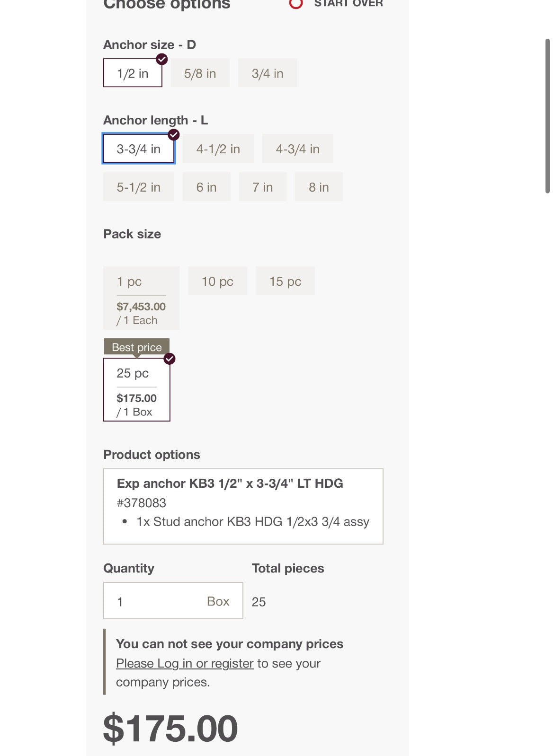Click the Exp anchor KB3 product option
This screenshot has height=756, width=554.
pos(243,506)
